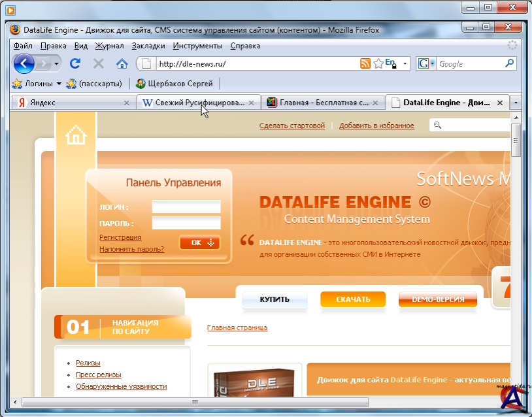This screenshot has width=532, height=417.
Task: Open the history dropdown next to navigation arrows
Action: [x=57, y=63]
